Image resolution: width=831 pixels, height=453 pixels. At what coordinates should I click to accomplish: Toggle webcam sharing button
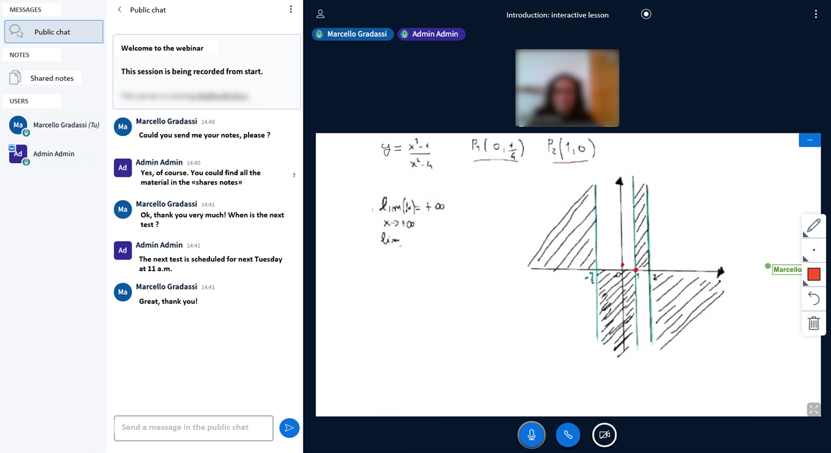tap(604, 435)
